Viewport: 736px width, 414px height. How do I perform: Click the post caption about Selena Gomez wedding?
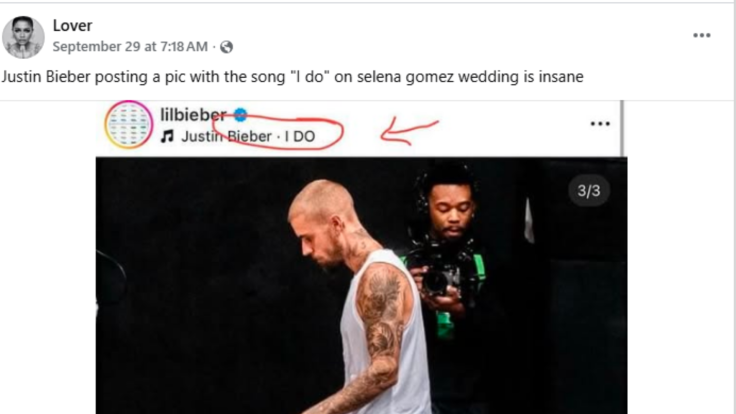click(290, 76)
